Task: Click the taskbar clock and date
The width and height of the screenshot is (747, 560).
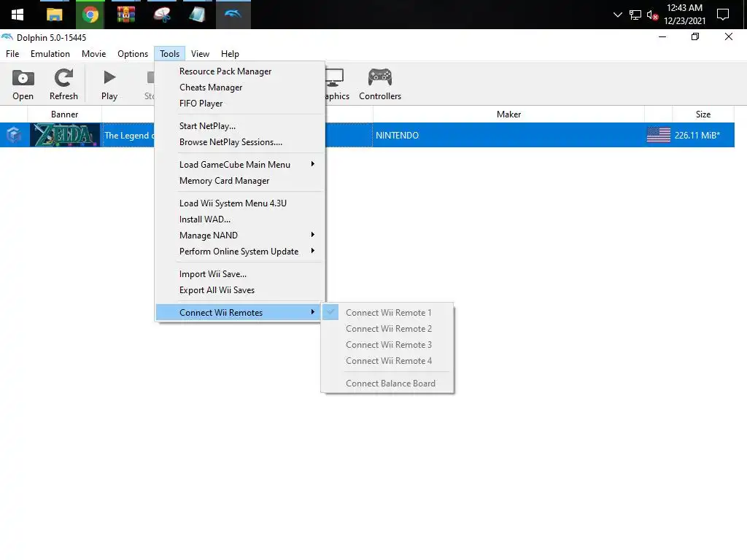Action: [x=684, y=15]
